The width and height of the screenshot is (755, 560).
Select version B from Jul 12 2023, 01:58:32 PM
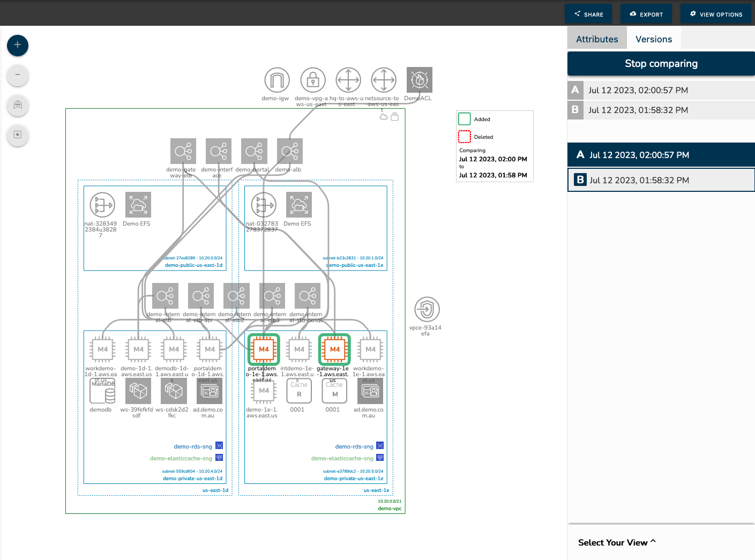coord(661,180)
